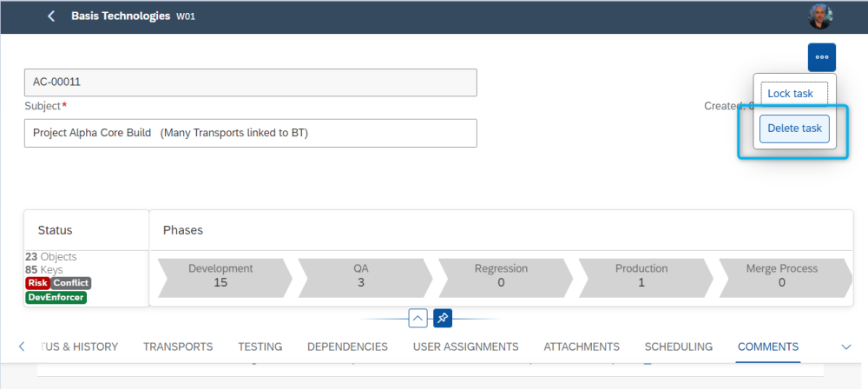This screenshot has height=389, width=868.
Task: Go to Dependencies tab
Action: (347, 346)
